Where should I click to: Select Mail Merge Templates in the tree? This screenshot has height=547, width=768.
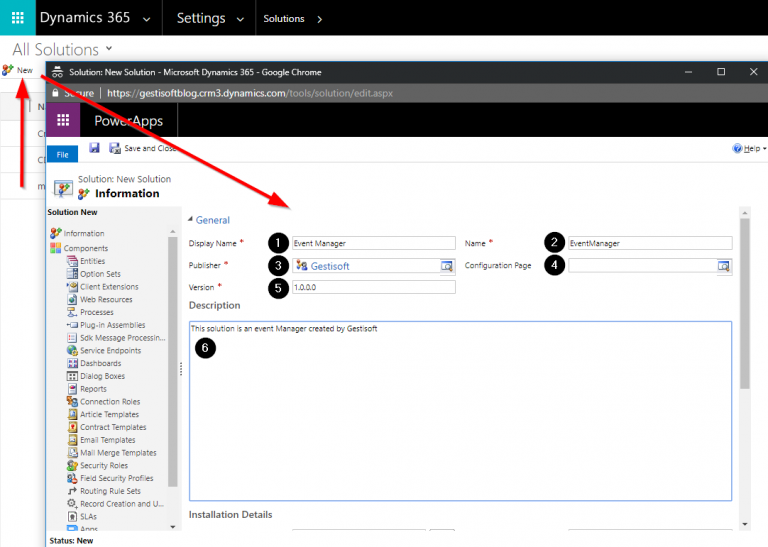tap(118, 452)
